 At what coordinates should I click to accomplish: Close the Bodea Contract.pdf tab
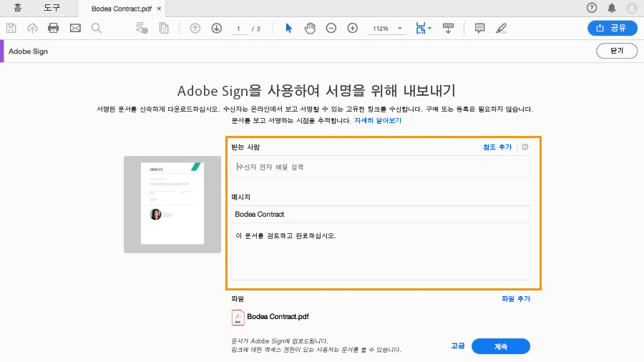point(159,9)
